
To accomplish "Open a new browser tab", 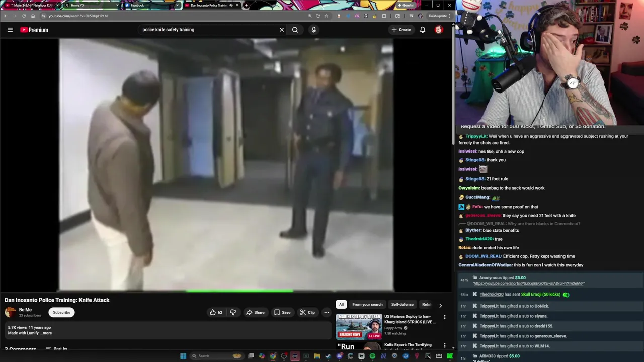I will [246, 5].
